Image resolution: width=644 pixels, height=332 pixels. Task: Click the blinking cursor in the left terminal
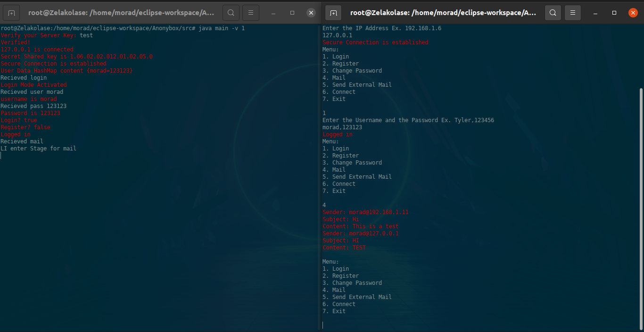click(1, 155)
